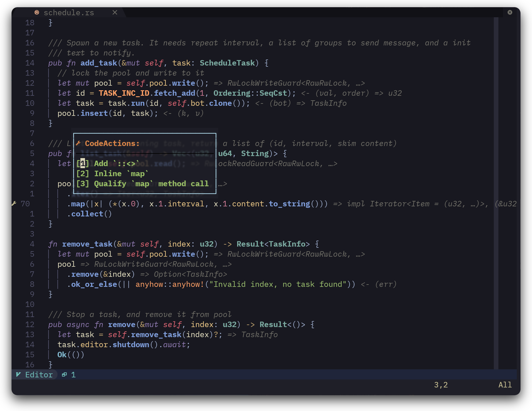
Task: Click the "Stop a task, and remove it" doc comment
Action: 140,314
